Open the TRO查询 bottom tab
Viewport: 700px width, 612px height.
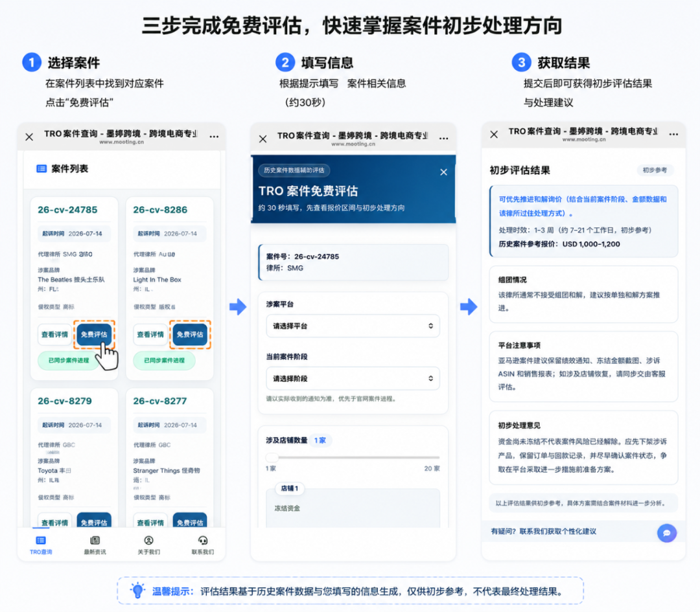point(41,545)
